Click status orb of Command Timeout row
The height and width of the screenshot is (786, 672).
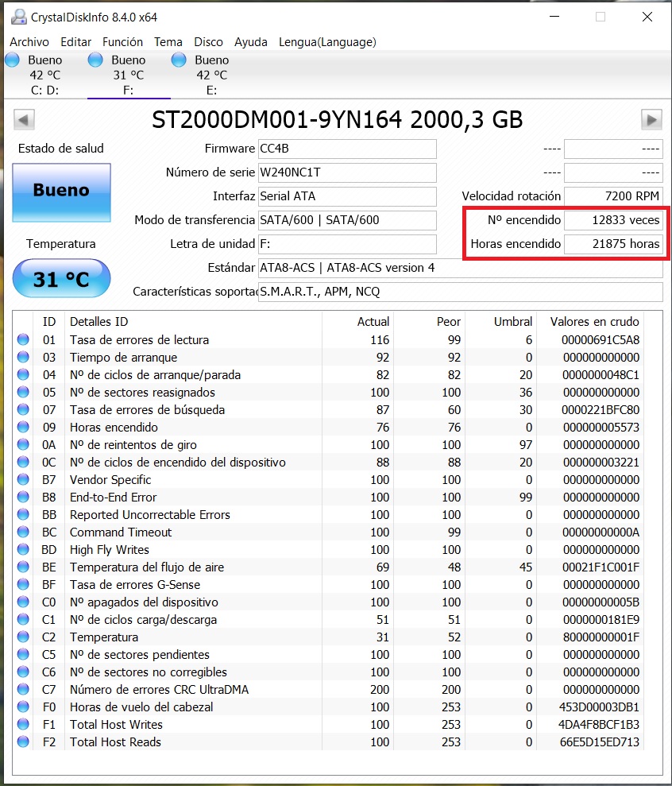(23, 532)
